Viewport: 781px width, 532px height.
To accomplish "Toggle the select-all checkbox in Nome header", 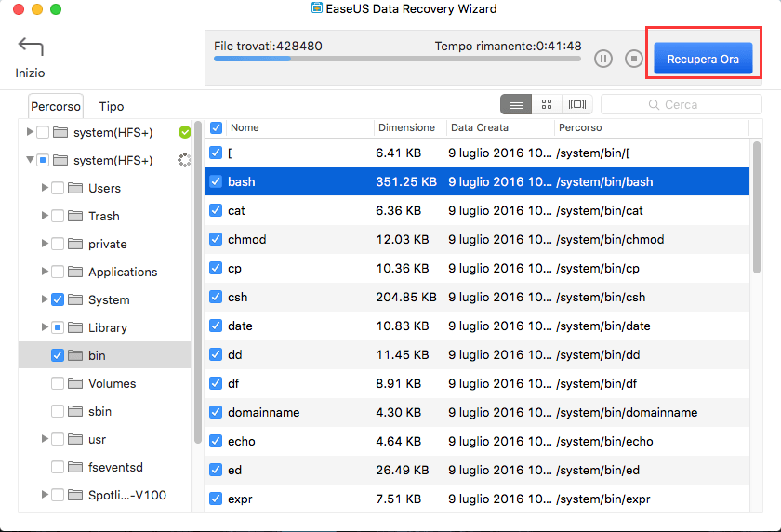I will coord(216,127).
